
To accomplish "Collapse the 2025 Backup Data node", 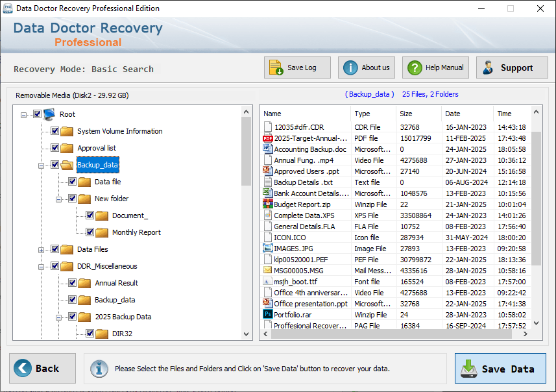I will click(x=58, y=317).
